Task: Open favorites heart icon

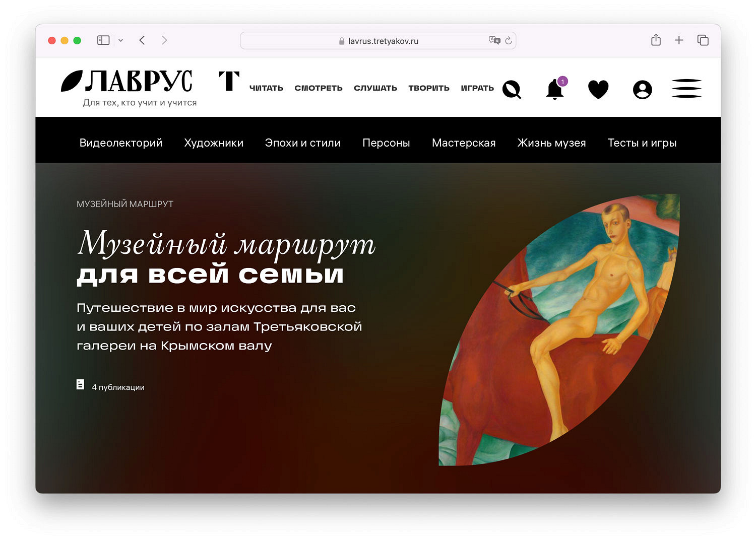Action: coord(598,89)
